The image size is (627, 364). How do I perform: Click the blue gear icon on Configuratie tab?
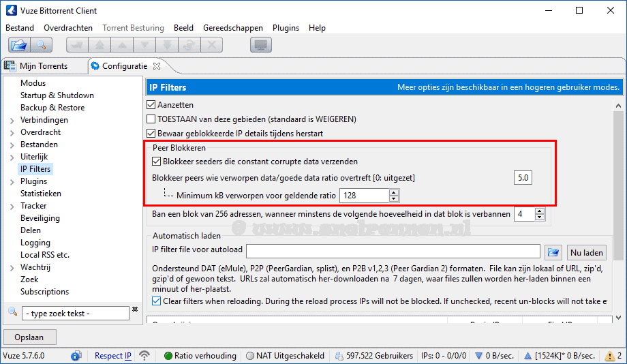[95, 66]
